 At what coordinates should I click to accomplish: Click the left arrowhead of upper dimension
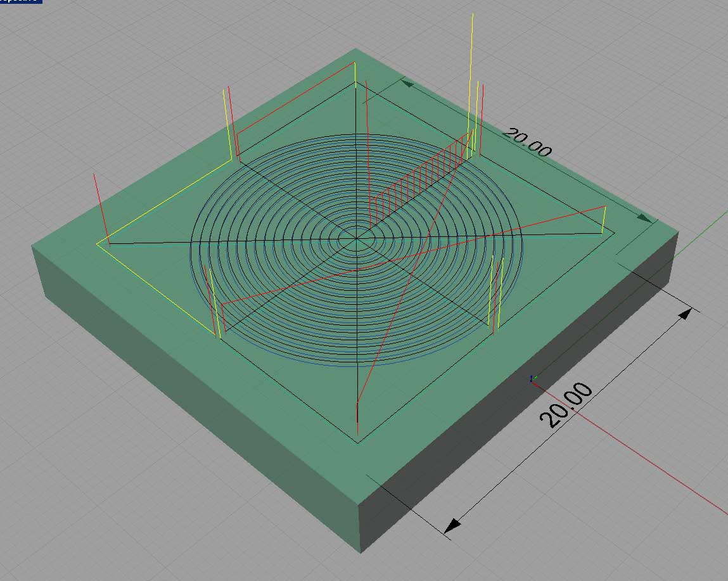(408, 84)
